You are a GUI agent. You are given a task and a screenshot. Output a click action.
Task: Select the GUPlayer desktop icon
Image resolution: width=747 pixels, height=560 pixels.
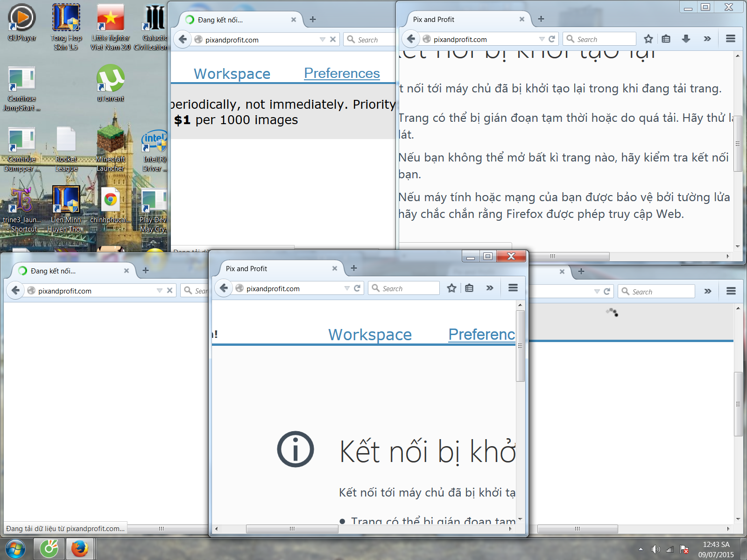tap(22, 22)
